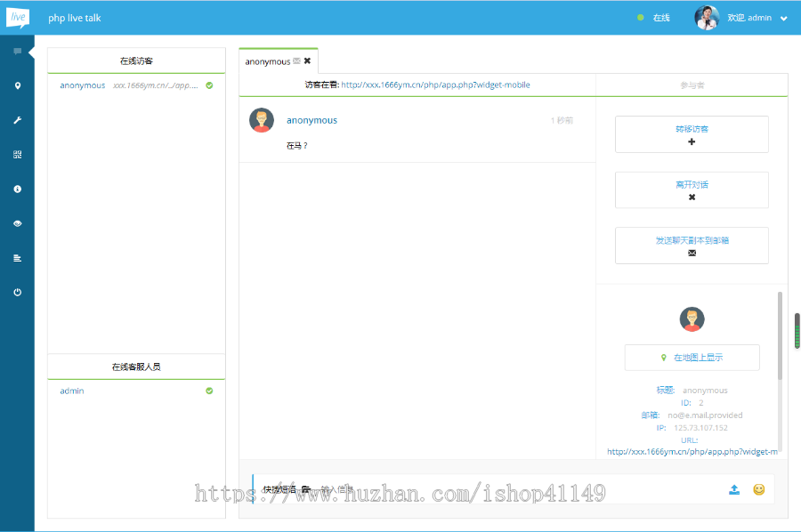Open the URL link in the visitor info
Image resolution: width=801 pixels, height=532 pixels.
[x=692, y=452]
